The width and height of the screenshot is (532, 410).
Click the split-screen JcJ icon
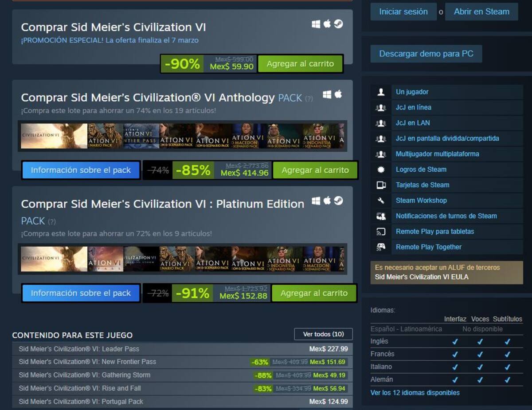(381, 138)
